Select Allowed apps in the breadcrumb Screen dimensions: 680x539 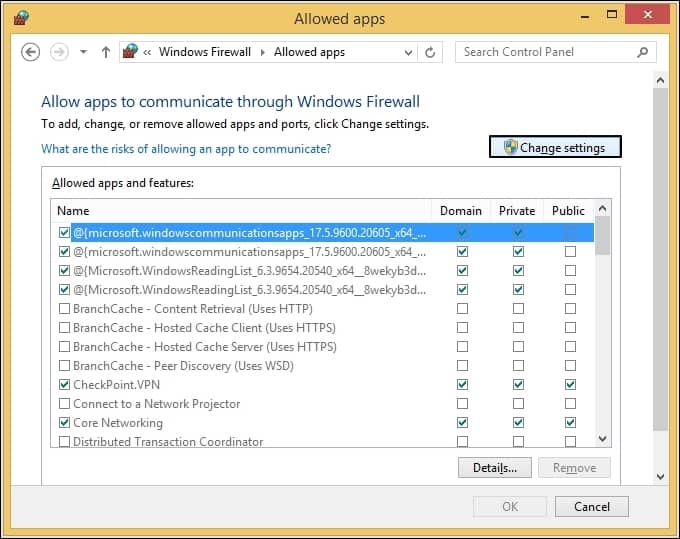coord(309,52)
